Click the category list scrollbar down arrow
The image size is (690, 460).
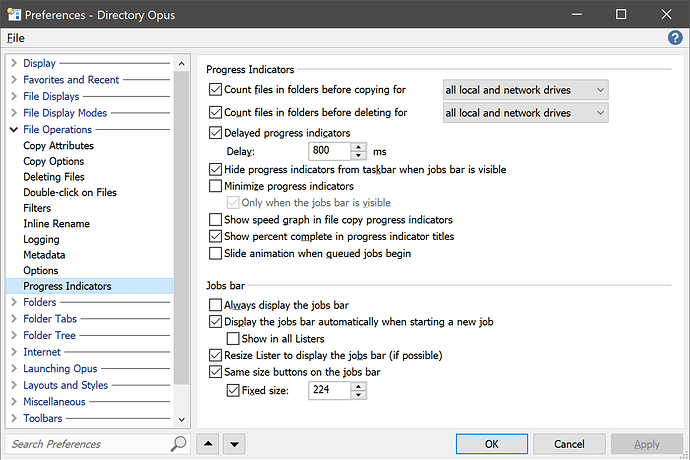coord(182,420)
